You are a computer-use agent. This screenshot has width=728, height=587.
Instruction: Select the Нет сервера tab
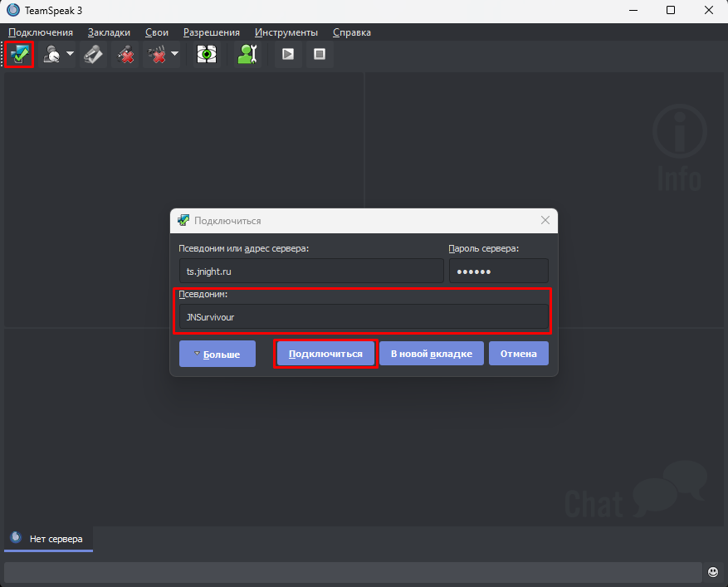click(48, 539)
